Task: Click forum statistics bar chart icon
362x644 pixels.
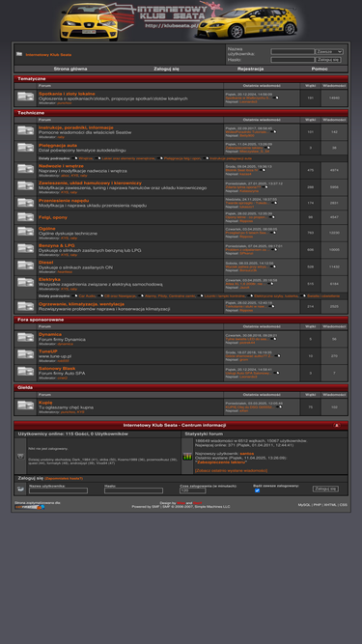Action: click(x=187, y=457)
